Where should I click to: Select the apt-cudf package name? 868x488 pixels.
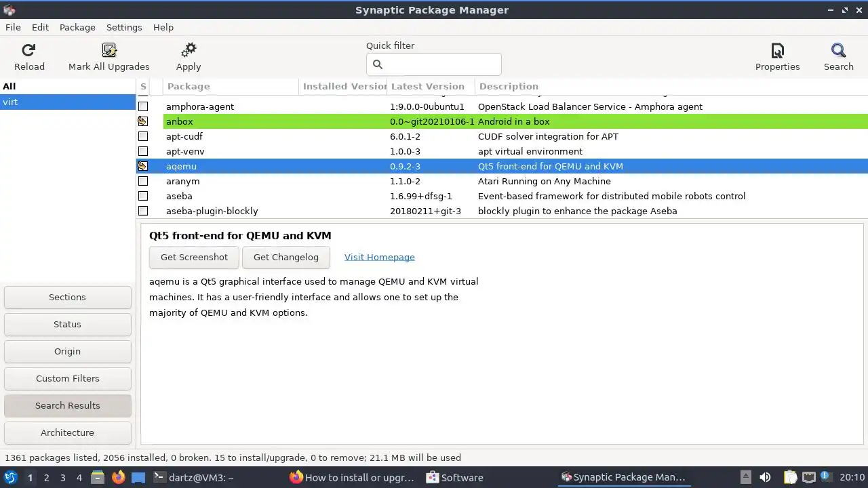click(x=184, y=136)
